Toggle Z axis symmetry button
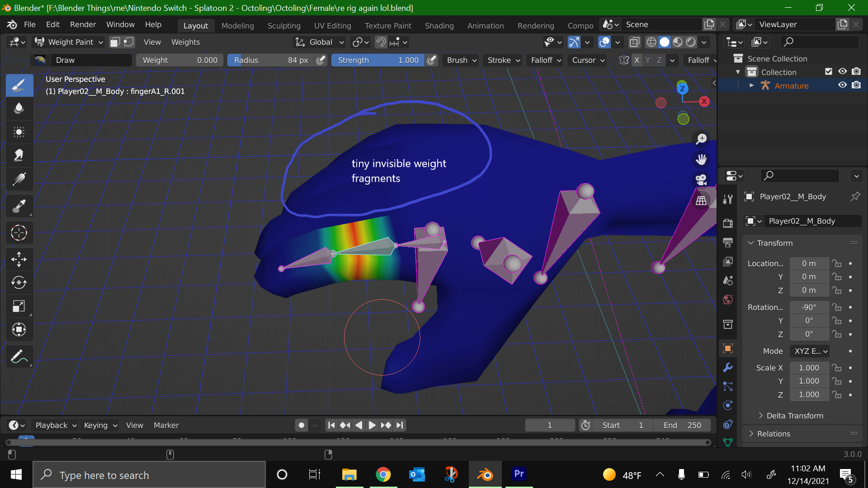The width and height of the screenshot is (868, 488). pos(659,60)
